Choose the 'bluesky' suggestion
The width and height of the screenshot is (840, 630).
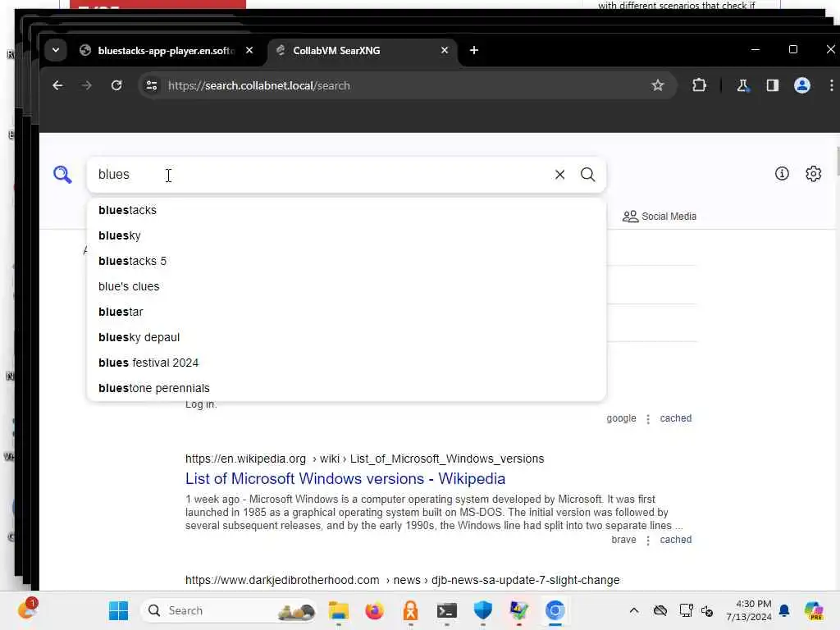coord(346,235)
